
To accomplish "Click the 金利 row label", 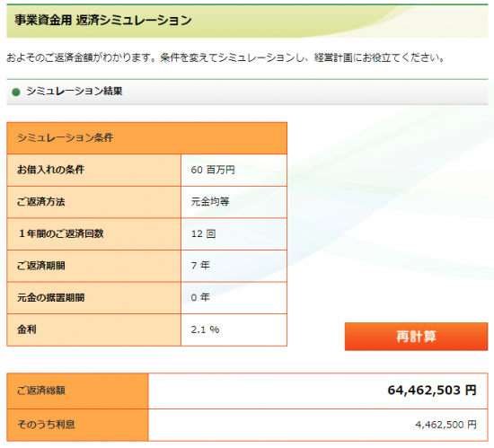I will click(27, 329).
